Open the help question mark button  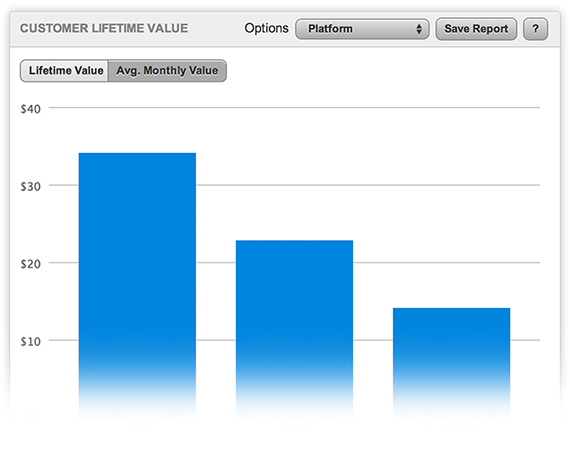click(x=535, y=29)
